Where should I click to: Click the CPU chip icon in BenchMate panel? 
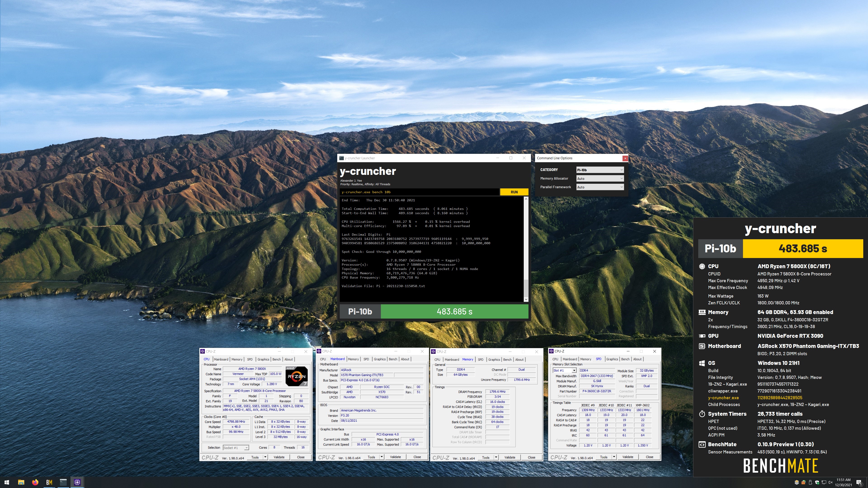click(702, 266)
